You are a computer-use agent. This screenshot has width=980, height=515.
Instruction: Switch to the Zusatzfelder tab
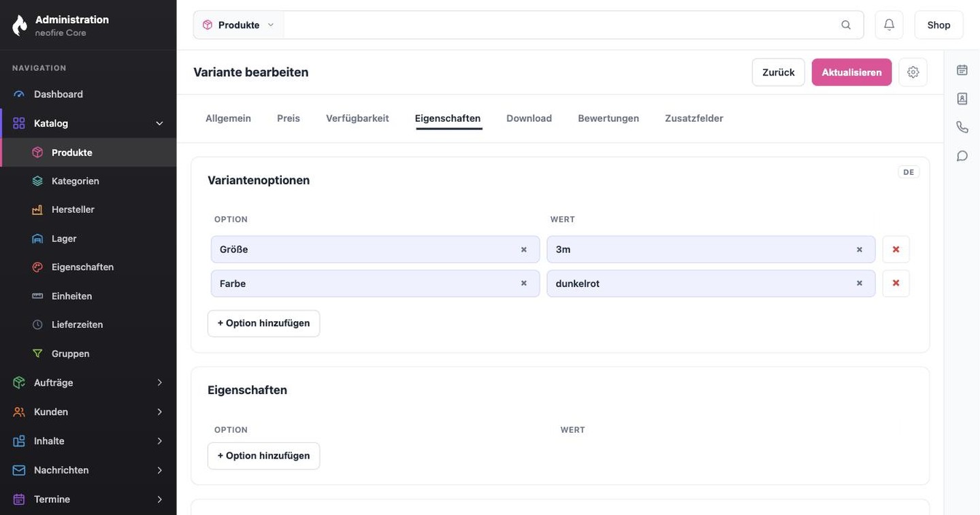tap(694, 118)
